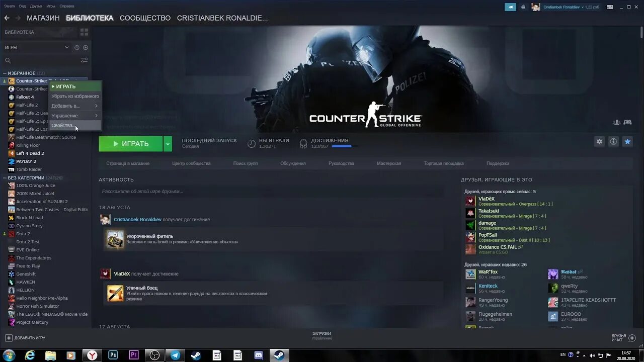Click the Windows Start button
The height and width of the screenshot is (362, 644).
9,355
